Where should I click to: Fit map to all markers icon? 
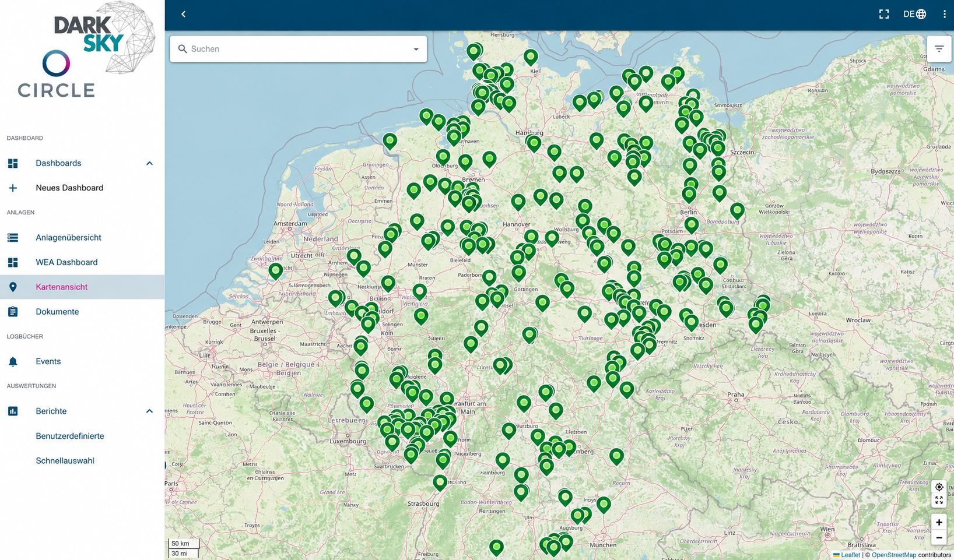pos(939,501)
